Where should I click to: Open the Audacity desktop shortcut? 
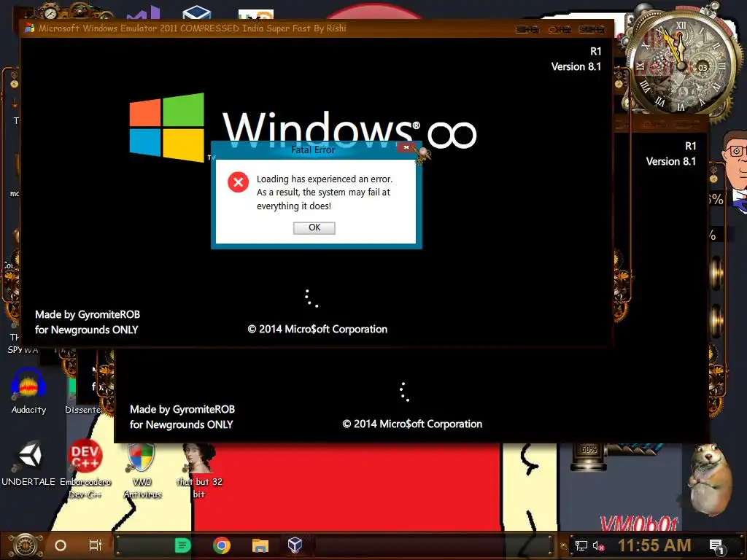(28, 392)
